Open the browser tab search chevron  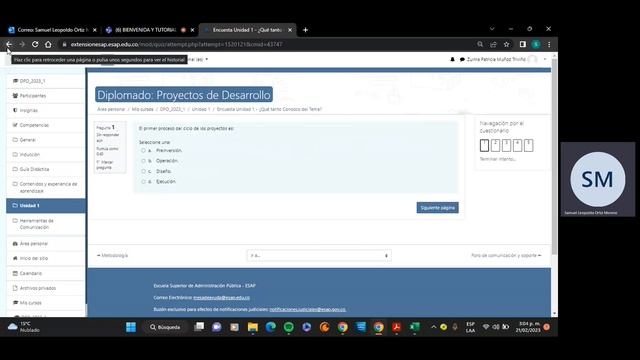pyautogui.click(x=492, y=29)
